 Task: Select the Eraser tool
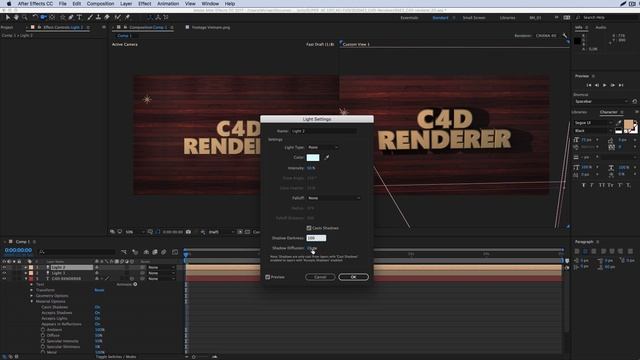107,17
